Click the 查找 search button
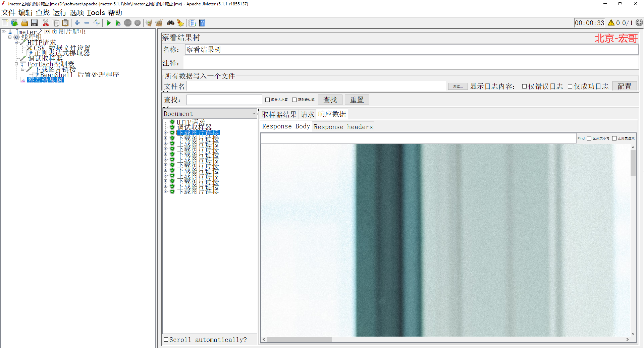 pos(330,100)
